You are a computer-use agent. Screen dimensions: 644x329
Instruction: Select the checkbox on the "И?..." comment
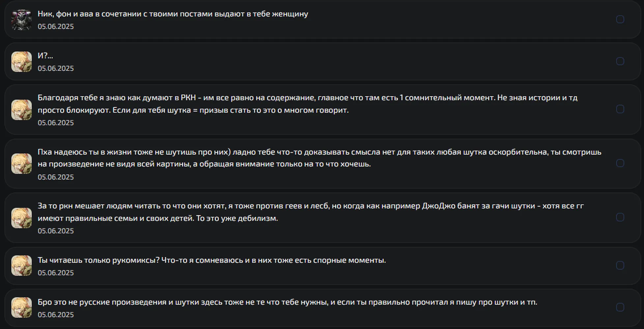click(x=620, y=61)
